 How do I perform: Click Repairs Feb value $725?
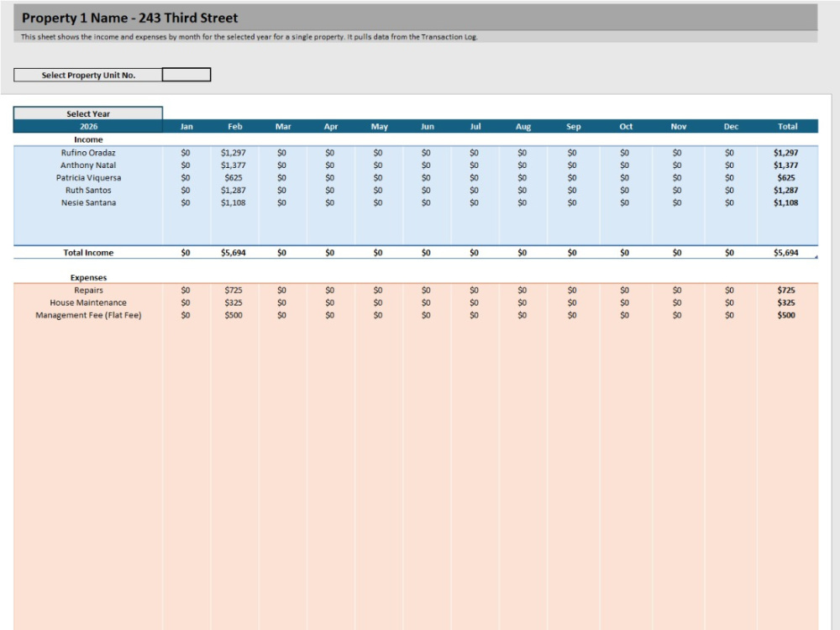233,290
